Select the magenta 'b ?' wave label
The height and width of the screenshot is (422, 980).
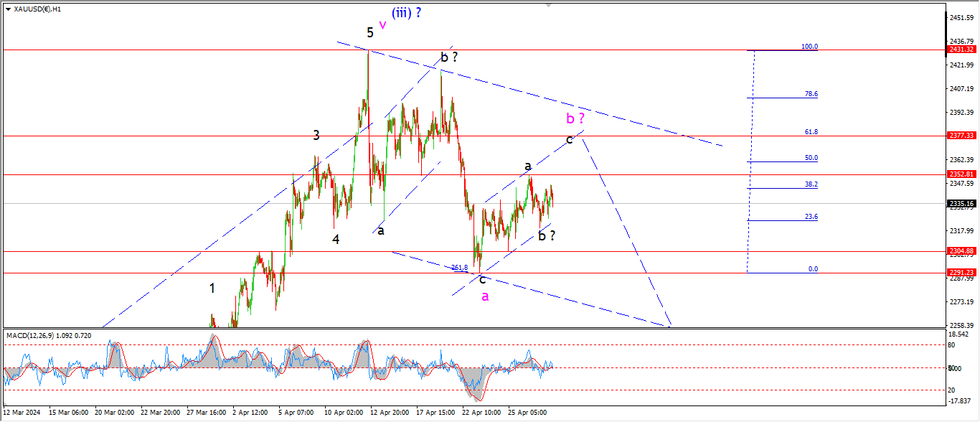coord(575,118)
